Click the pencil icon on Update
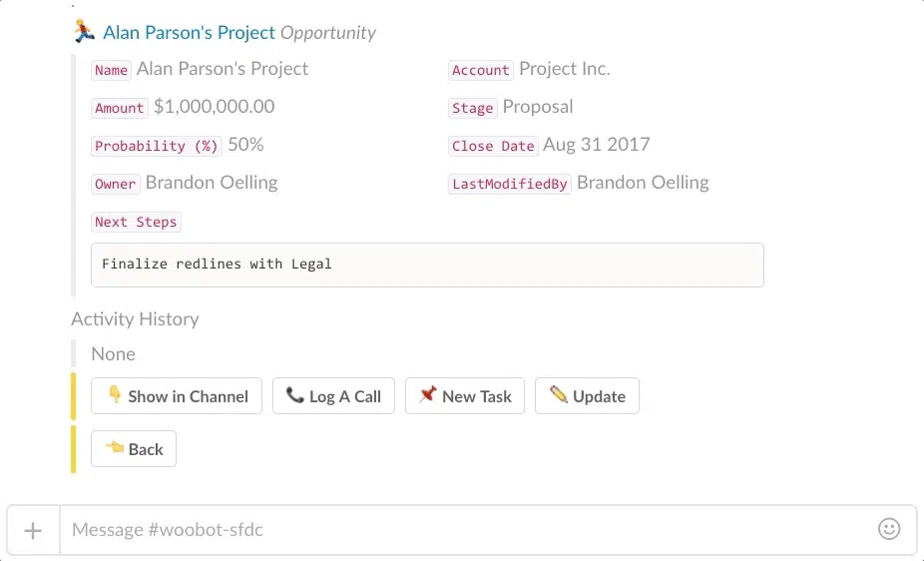 558,393
